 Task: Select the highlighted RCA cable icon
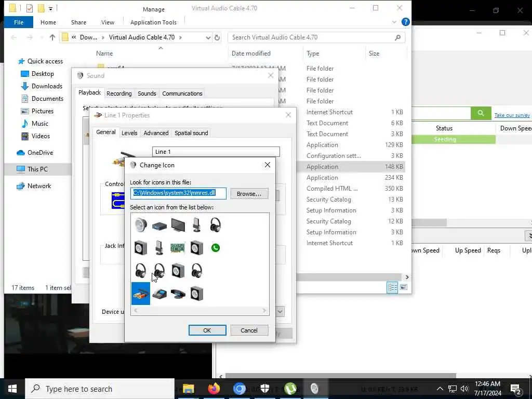140,294
